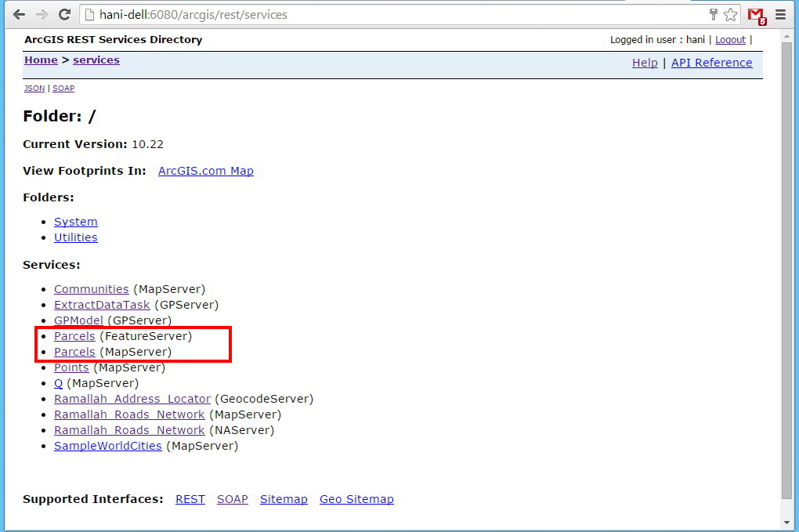Image resolution: width=799 pixels, height=532 pixels.
Task: Click the 'Folder: /' heading
Action: tap(59, 116)
